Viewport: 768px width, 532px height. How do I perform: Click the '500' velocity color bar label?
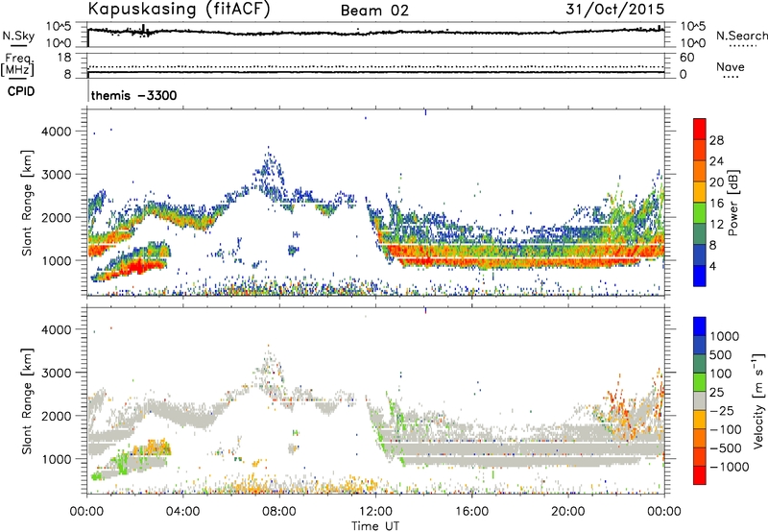(721, 355)
